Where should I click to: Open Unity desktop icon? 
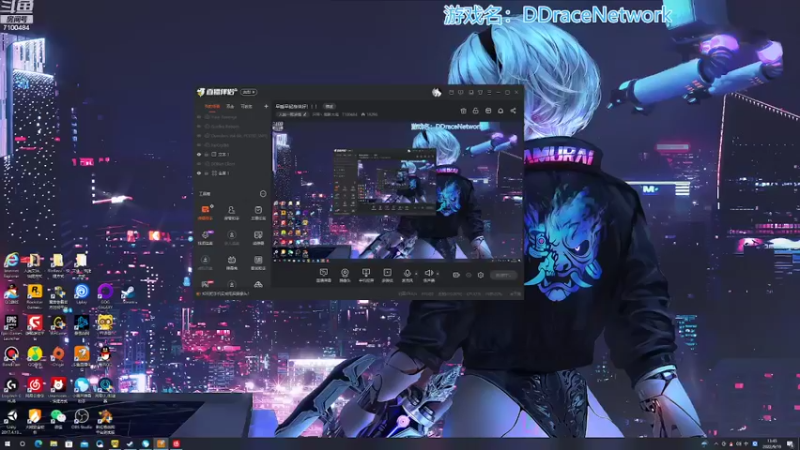tap(11, 421)
